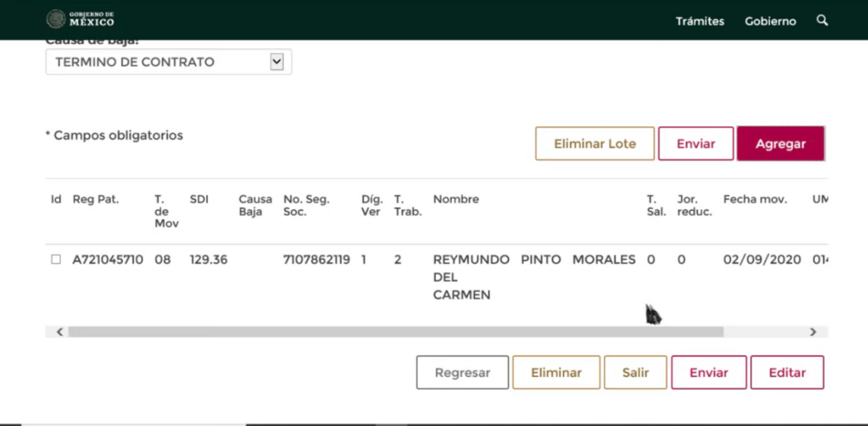The width and height of the screenshot is (868, 426).
Task: Click the upper Enviar button
Action: click(696, 144)
